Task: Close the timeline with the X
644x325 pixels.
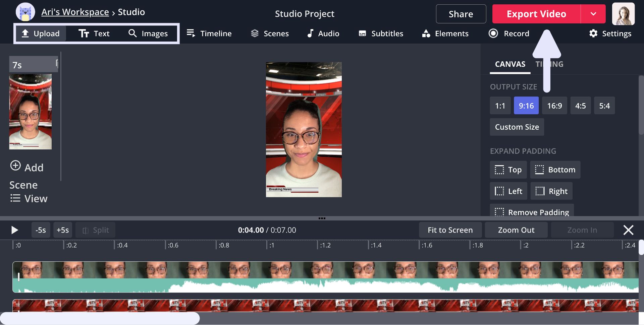Action: click(628, 230)
